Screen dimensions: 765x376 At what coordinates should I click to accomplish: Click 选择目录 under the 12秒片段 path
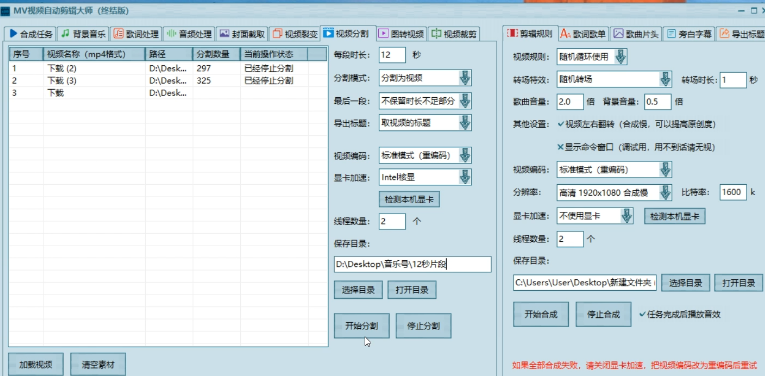(x=359, y=290)
